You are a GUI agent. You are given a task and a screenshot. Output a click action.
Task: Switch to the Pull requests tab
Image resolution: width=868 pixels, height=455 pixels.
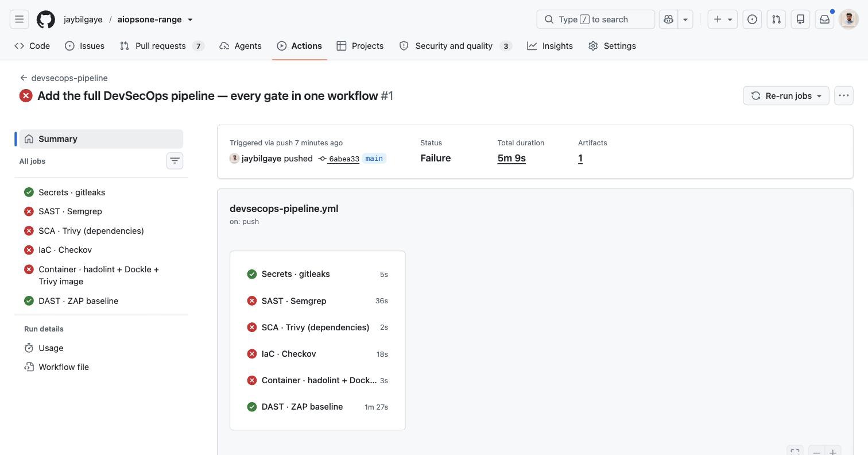(x=162, y=46)
